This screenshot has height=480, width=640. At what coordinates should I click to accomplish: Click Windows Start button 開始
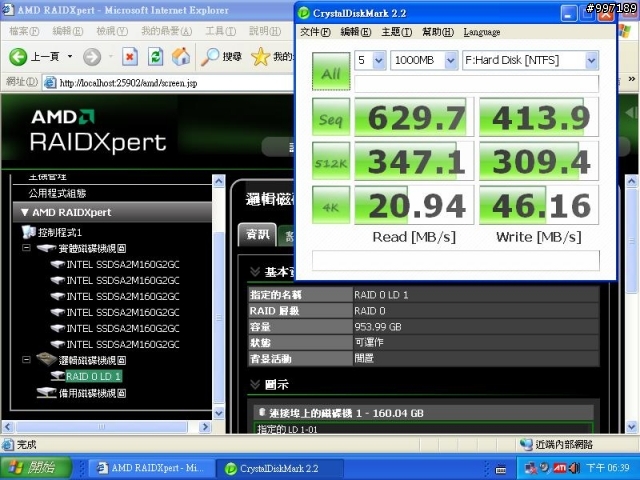pyautogui.click(x=36, y=468)
